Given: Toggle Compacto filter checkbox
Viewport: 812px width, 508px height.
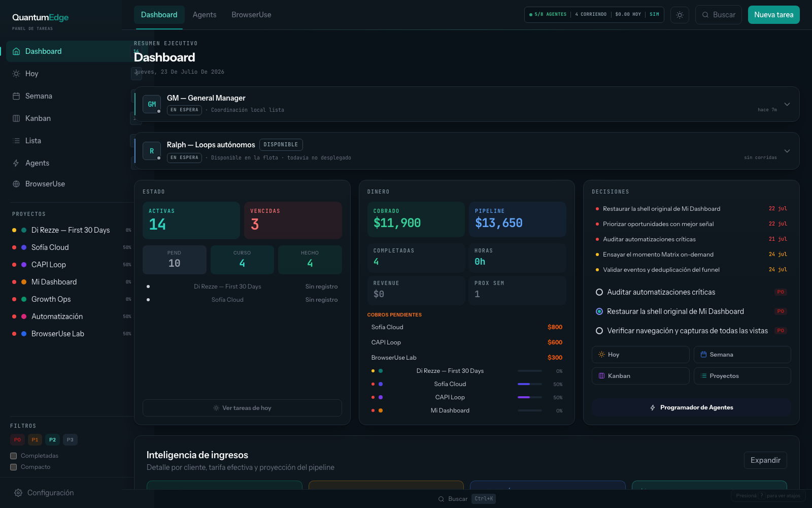Looking at the screenshot, I should point(14,467).
